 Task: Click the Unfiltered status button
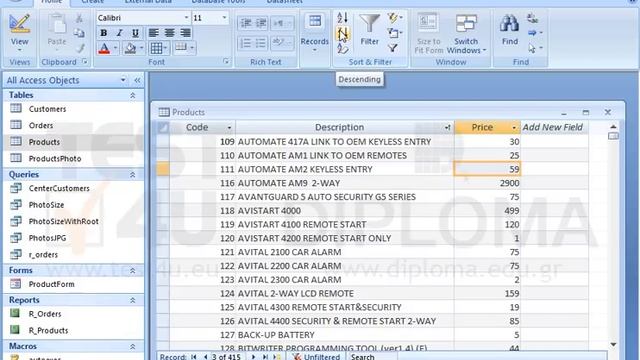coord(316,357)
